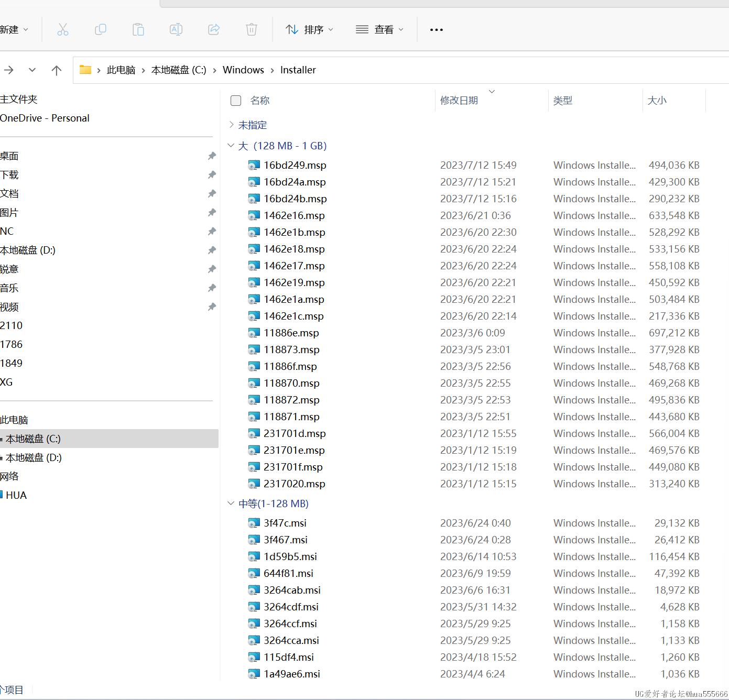This screenshot has height=700, width=729.
Task: Select OneDrive - Personal in sidebar
Action: [x=45, y=118]
